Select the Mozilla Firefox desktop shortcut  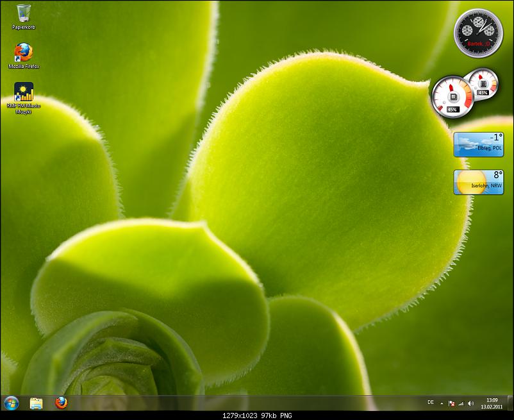[x=24, y=53]
